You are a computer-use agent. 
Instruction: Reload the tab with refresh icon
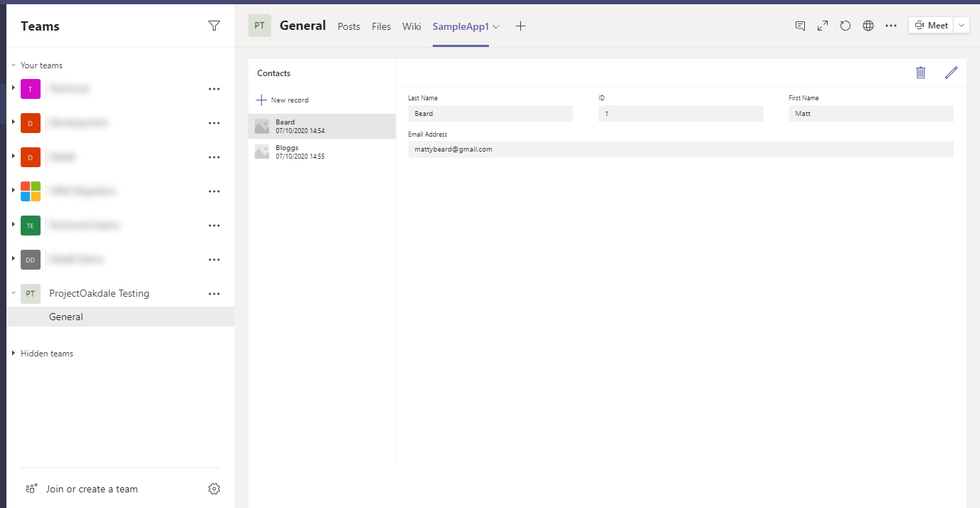pos(845,26)
